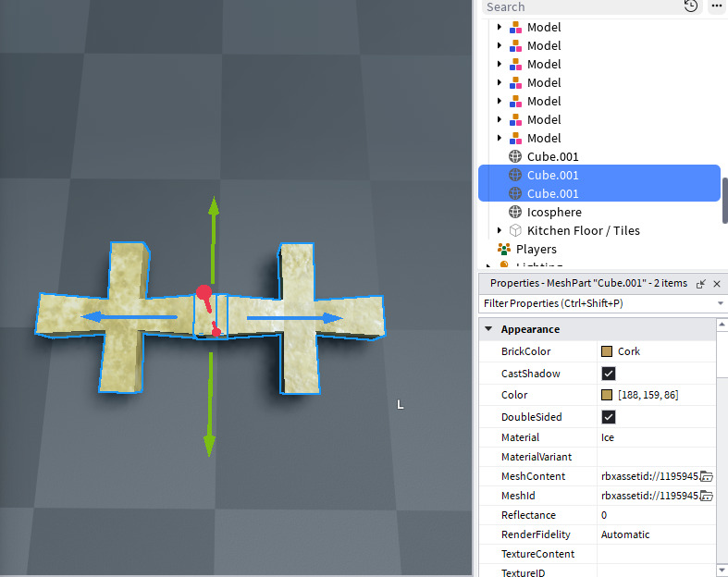Open Explorer search history icon
The width and height of the screenshot is (728, 577).
[x=691, y=6]
